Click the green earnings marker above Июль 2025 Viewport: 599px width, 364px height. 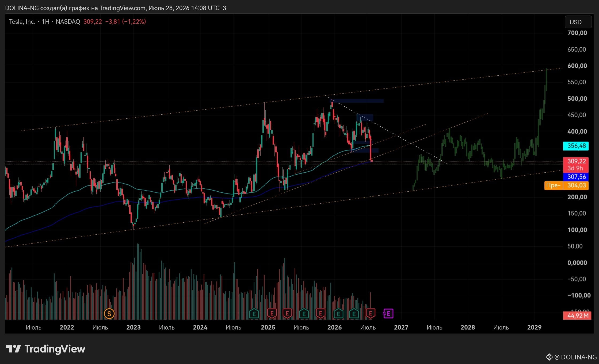coord(304,313)
